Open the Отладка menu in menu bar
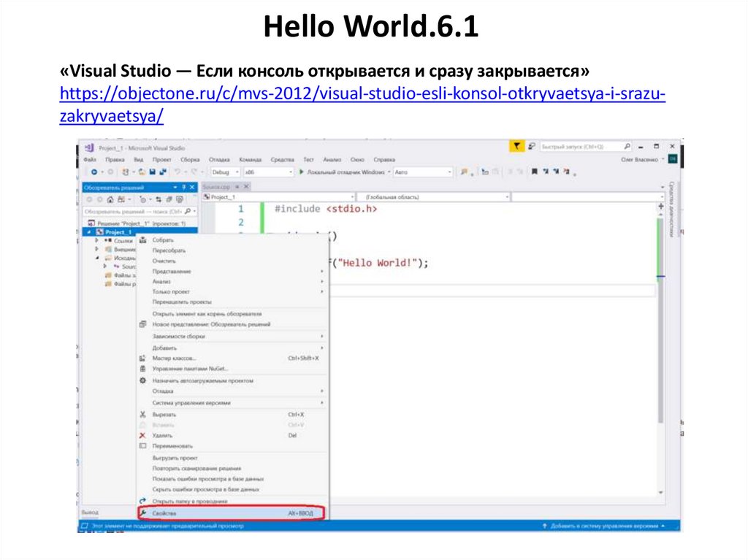This screenshot has width=748, height=560. [219, 159]
